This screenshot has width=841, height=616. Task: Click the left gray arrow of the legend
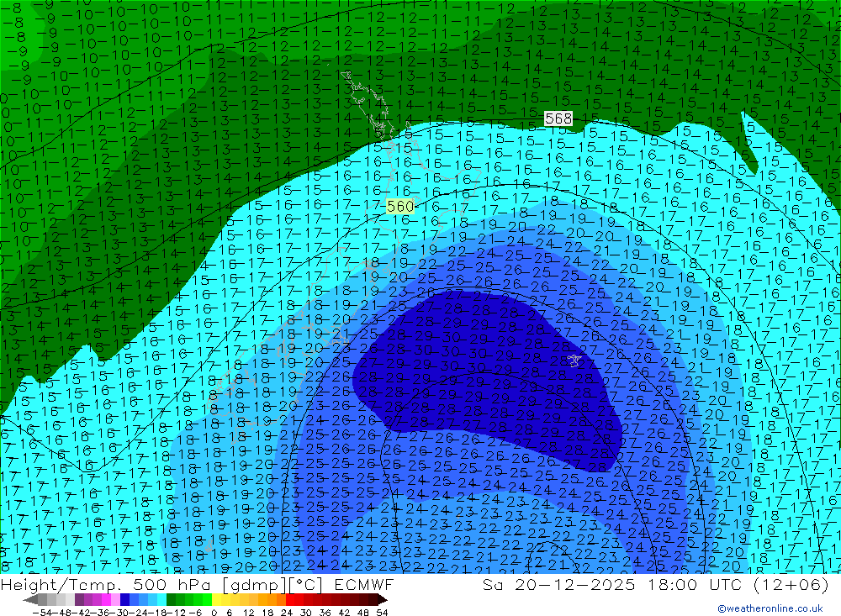[31, 599]
